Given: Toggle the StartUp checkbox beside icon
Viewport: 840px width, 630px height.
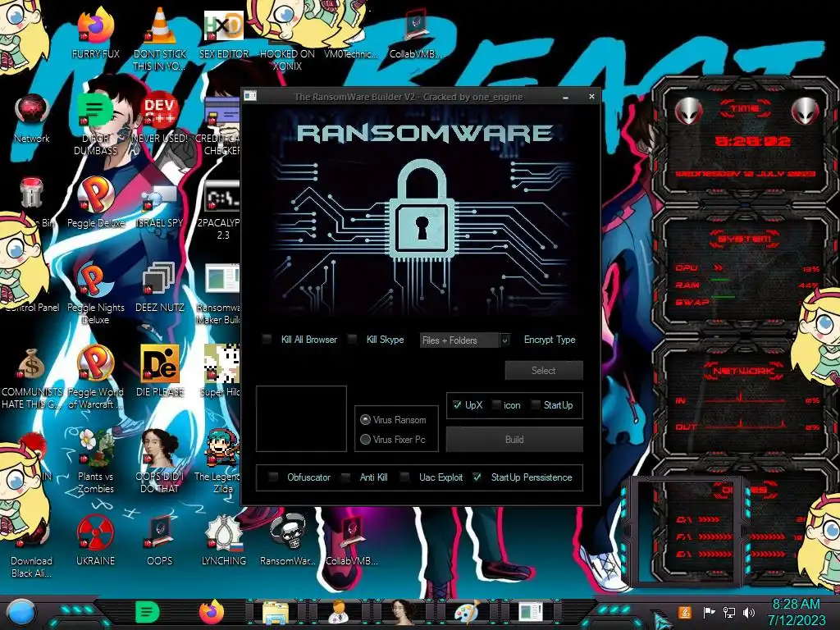Looking at the screenshot, I should 535,405.
